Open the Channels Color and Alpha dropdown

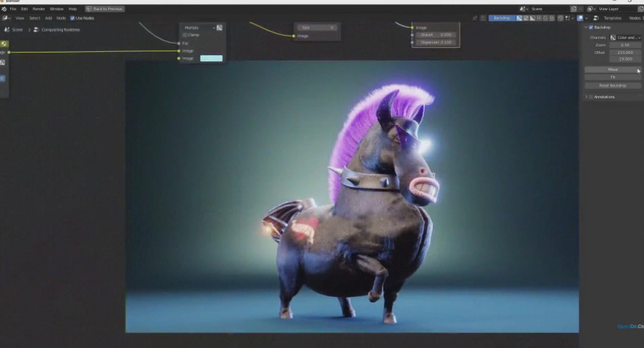click(x=625, y=38)
